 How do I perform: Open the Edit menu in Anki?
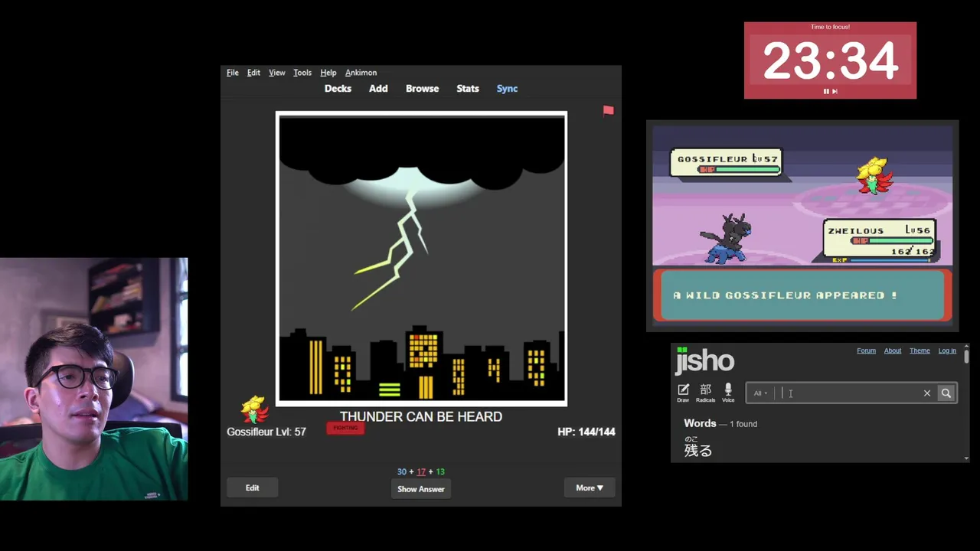click(253, 73)
